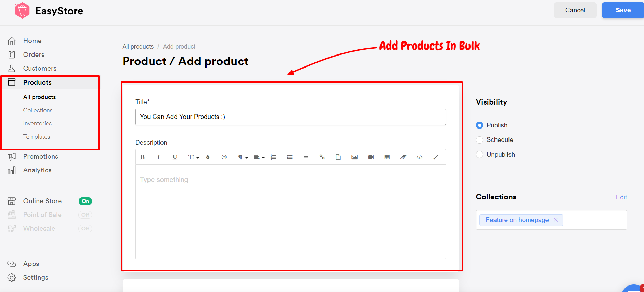Click the Visibility section heading

(491, 102)
